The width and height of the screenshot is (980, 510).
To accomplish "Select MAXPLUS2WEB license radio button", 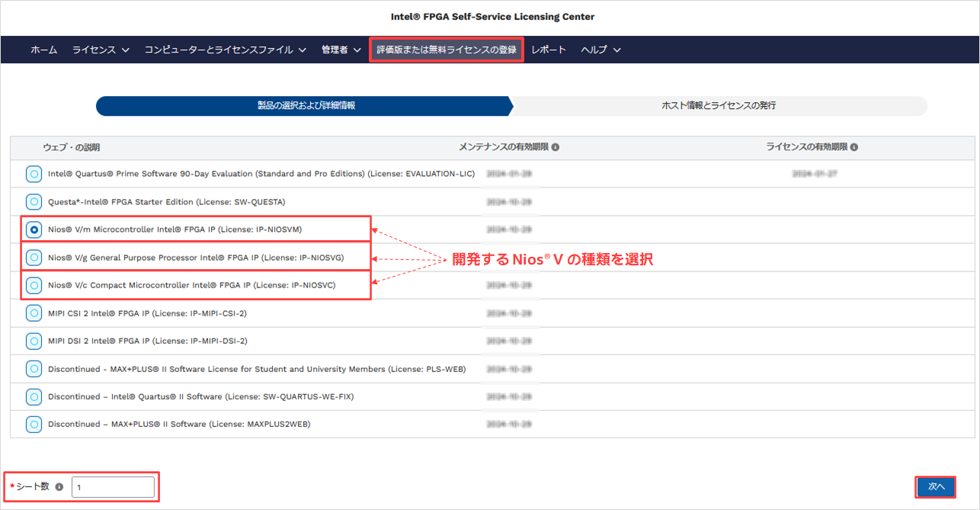I will click(x=34, y=424).
